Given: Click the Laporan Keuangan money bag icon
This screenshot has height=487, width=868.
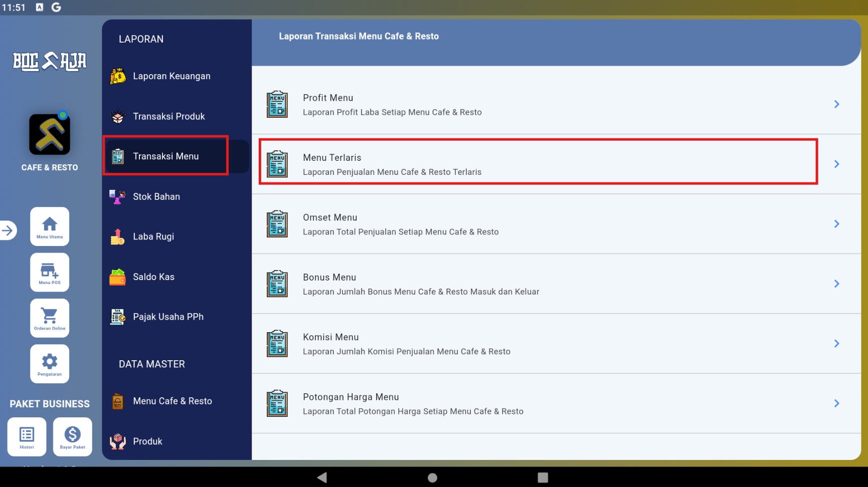Looking at the screenshot, I should pyautogui.click(x=118, y=76).
